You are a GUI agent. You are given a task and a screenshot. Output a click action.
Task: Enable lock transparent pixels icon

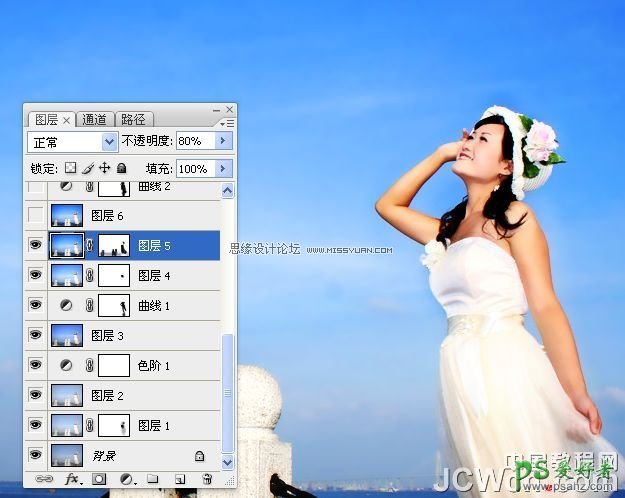tap(71, 169)
